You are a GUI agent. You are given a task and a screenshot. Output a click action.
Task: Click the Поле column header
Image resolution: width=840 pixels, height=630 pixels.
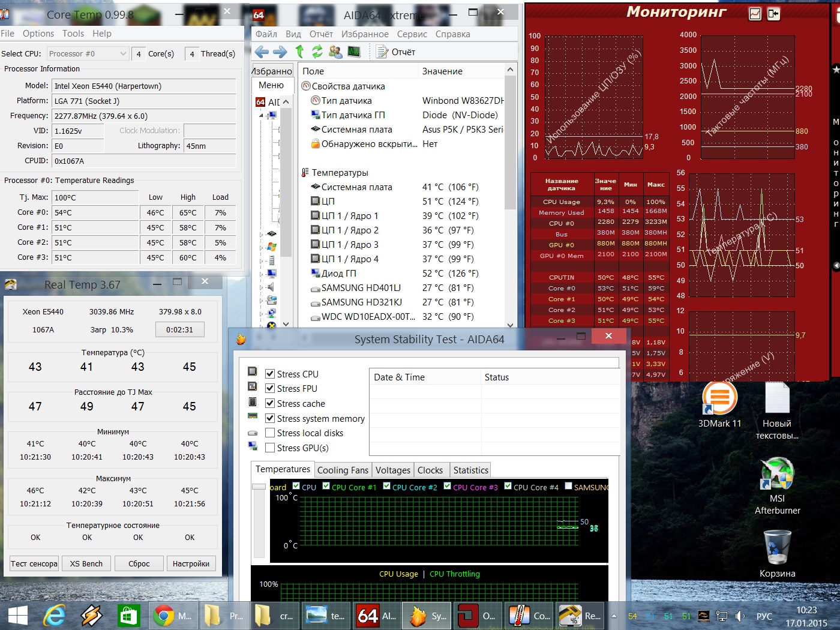(x=358, y=71)
